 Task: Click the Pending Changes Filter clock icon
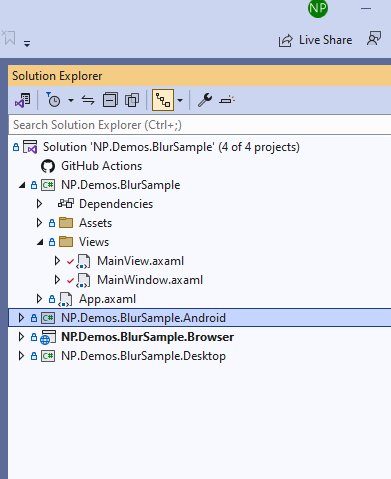click(x=53, y=100)
